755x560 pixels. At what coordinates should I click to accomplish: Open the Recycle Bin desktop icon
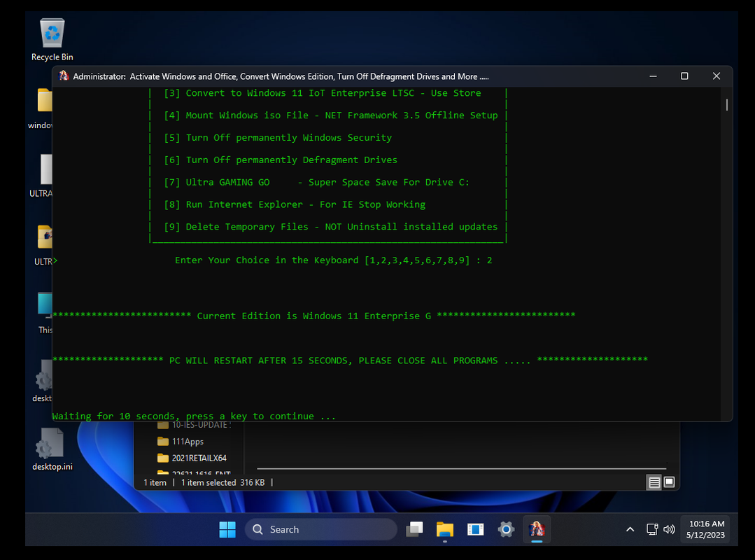(52, 40)
